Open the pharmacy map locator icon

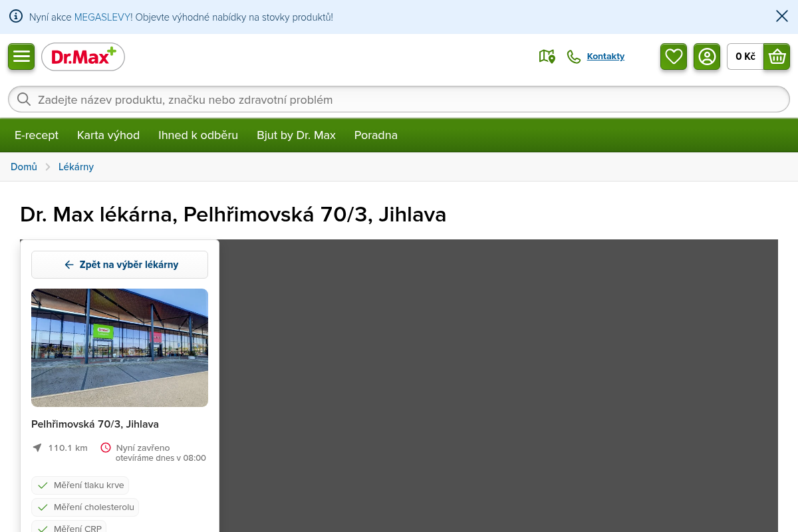[547, 57]
